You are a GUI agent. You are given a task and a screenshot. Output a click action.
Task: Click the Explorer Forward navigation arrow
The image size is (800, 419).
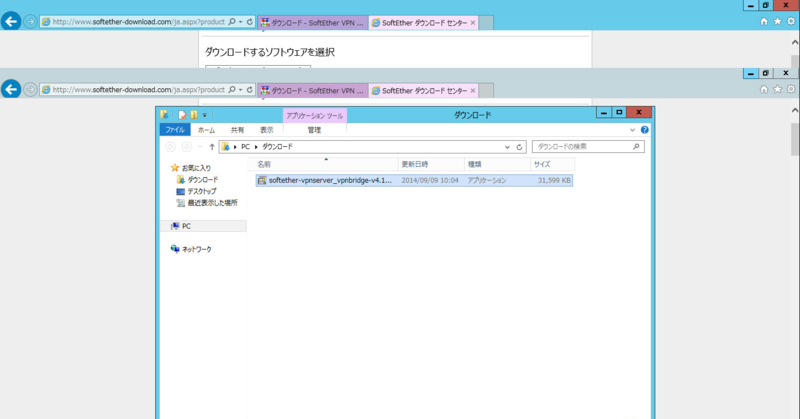pos(187,147)
